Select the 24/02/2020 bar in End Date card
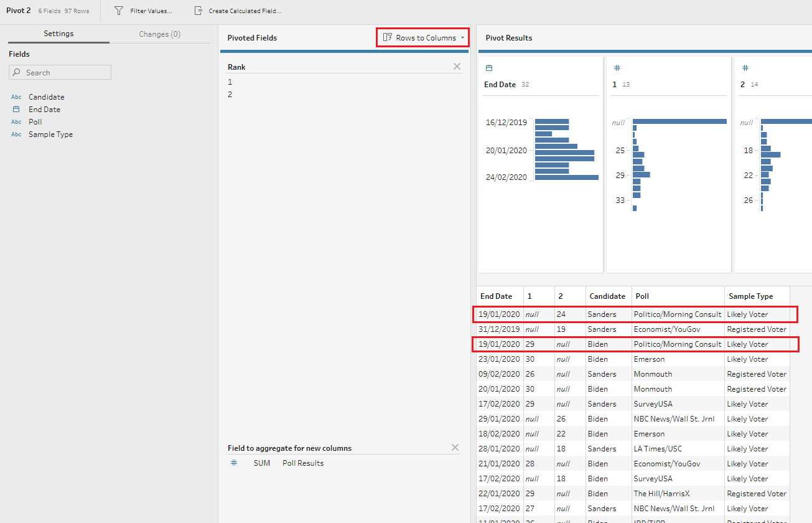The height and width of the screenshot is (523, 812). click(x=566, y=177)
